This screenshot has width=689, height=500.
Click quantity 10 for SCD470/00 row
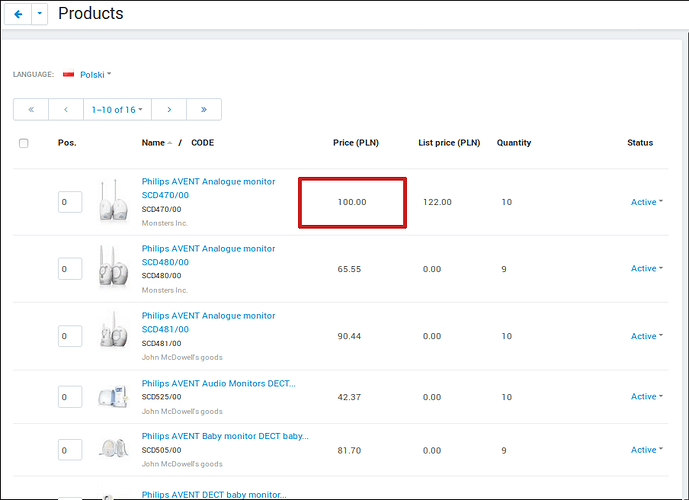[x=507, y=202]
